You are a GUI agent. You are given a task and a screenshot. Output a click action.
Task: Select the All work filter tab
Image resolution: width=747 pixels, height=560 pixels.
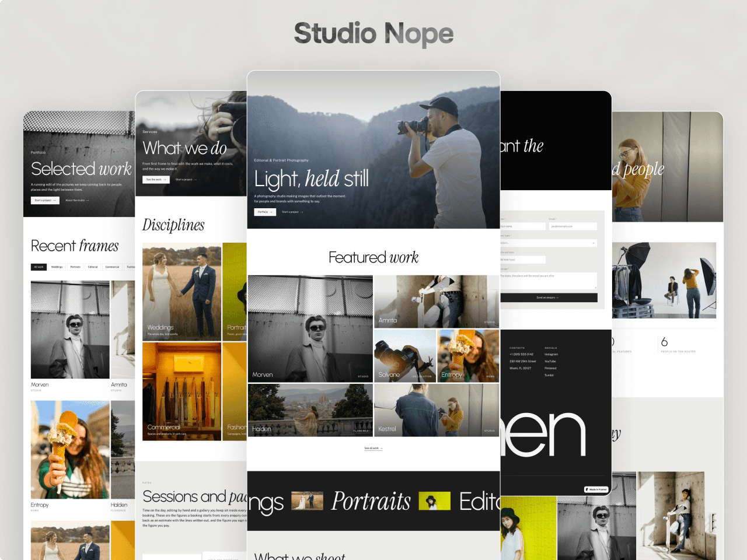[x=39, y=267]
